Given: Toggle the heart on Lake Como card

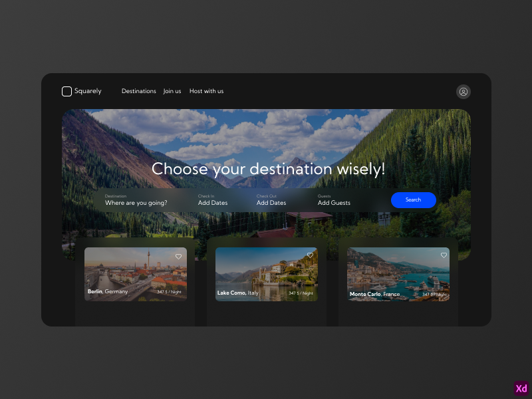Looking at the screenshot, I should click(x=310, y=255).
